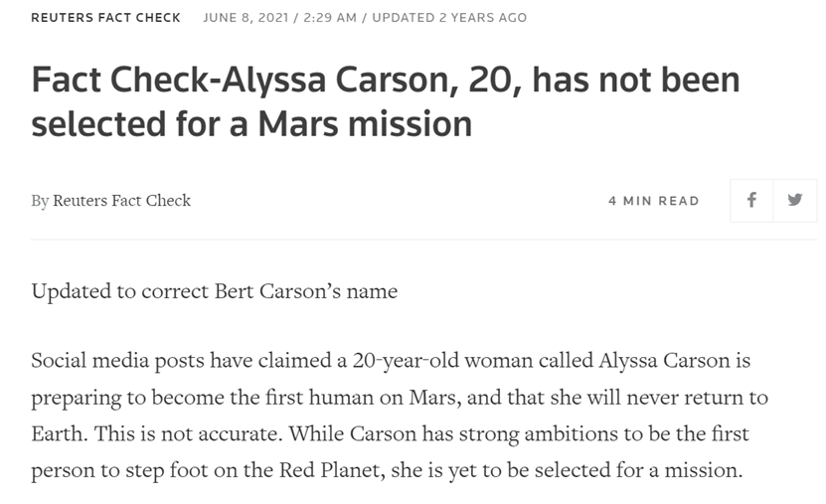Click the 4 MIN READ label
This screenshot has height=504, width=826.
pos(654,201)
